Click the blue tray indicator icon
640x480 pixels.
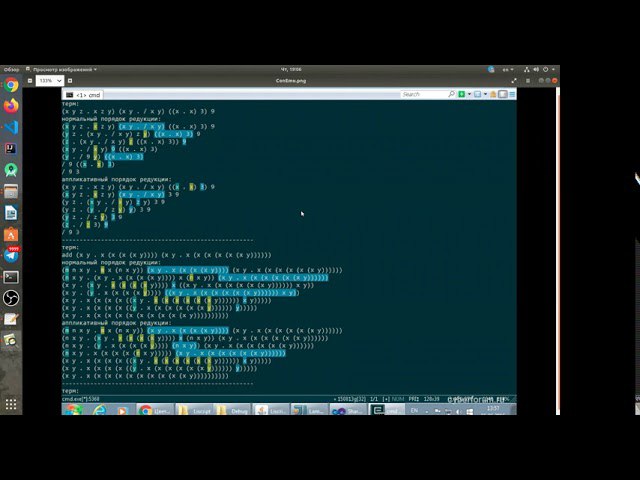point(491,70)
